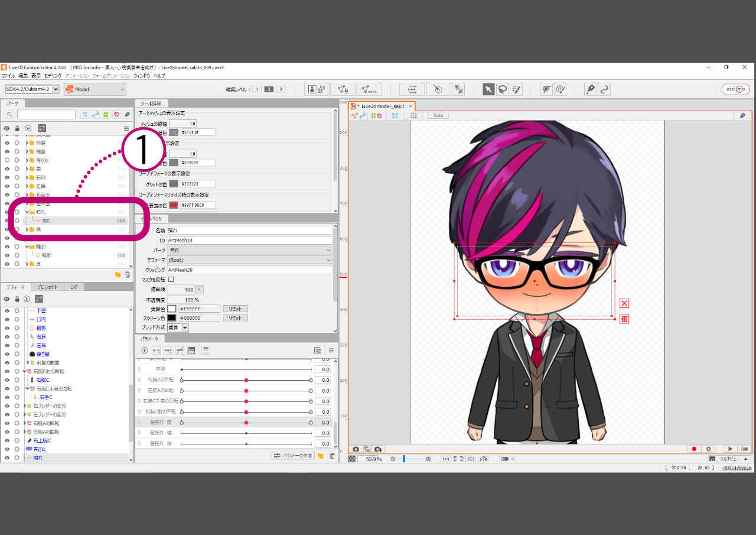Switch to the プロジェクト tab

[47, 287]
